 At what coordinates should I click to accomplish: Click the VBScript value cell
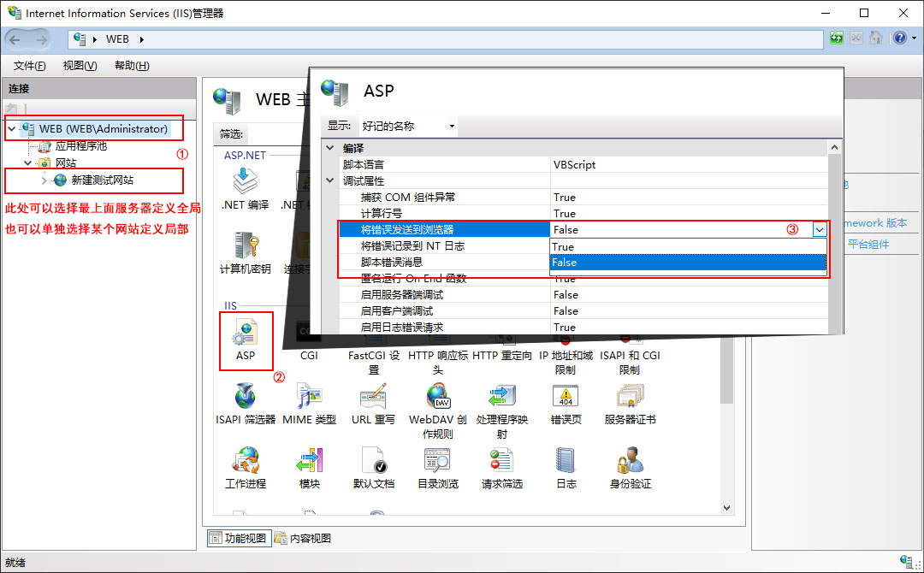(x=689, y=165)
